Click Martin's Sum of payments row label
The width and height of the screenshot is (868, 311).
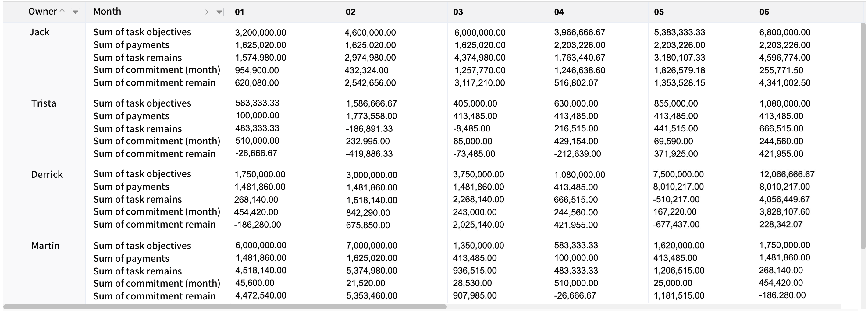[x=131, y=258]
